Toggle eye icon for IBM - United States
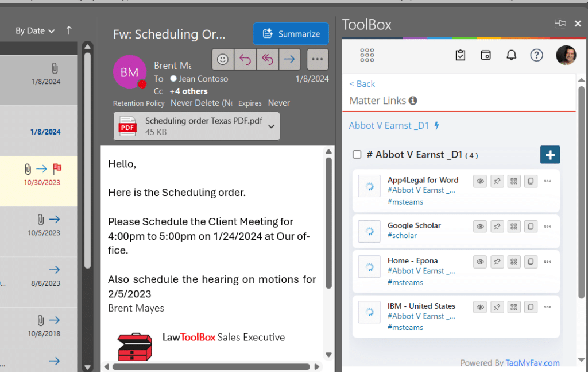 point(480,308)
